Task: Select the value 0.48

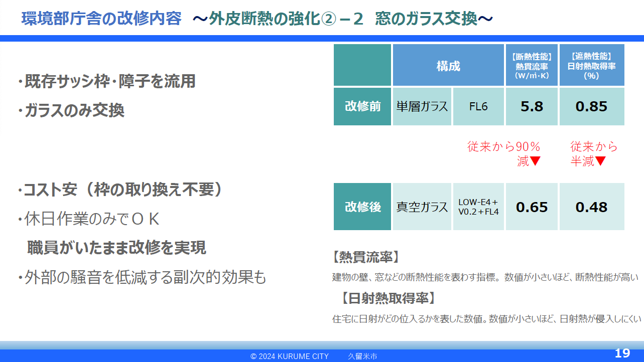Action: pos(592,207)
